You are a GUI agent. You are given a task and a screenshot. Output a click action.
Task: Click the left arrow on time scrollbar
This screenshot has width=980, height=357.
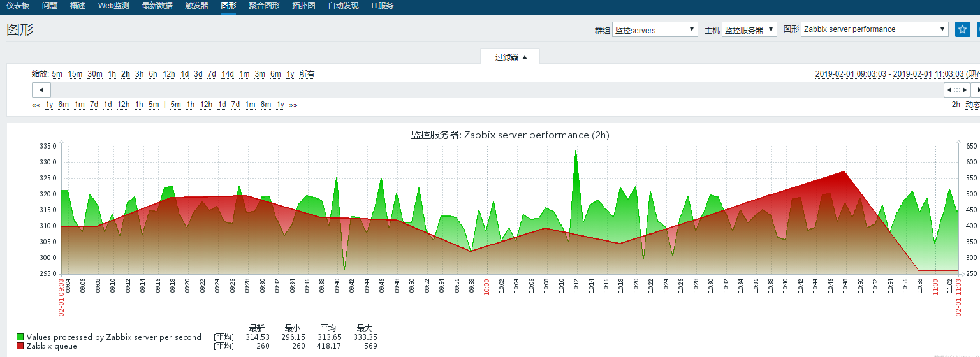click(x=41, y=90)
